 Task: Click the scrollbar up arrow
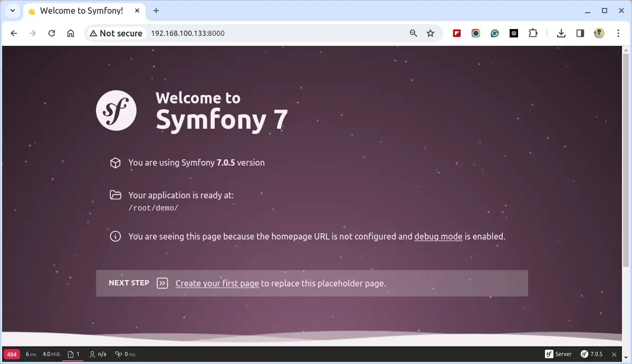click(626, 50)
